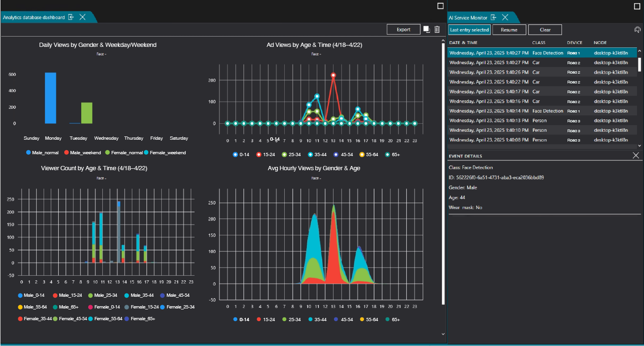Undock the AI Service Monitor panel
Screen dimensions: 644x346
[494, 17]
